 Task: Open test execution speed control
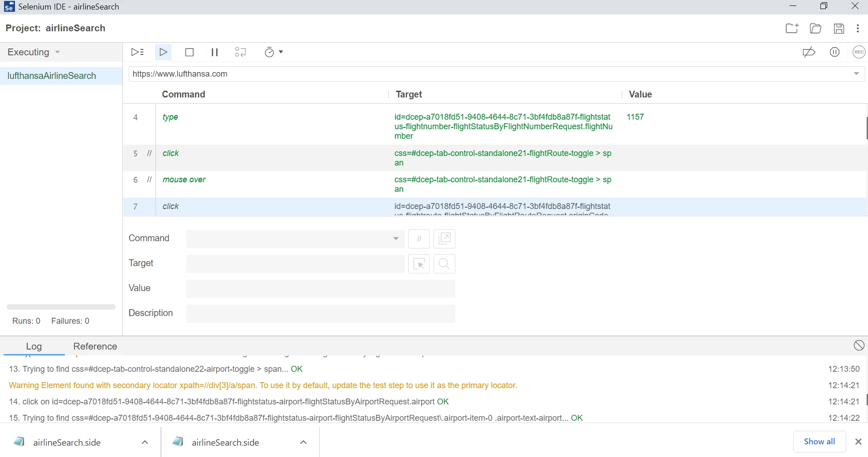[274, 52]
